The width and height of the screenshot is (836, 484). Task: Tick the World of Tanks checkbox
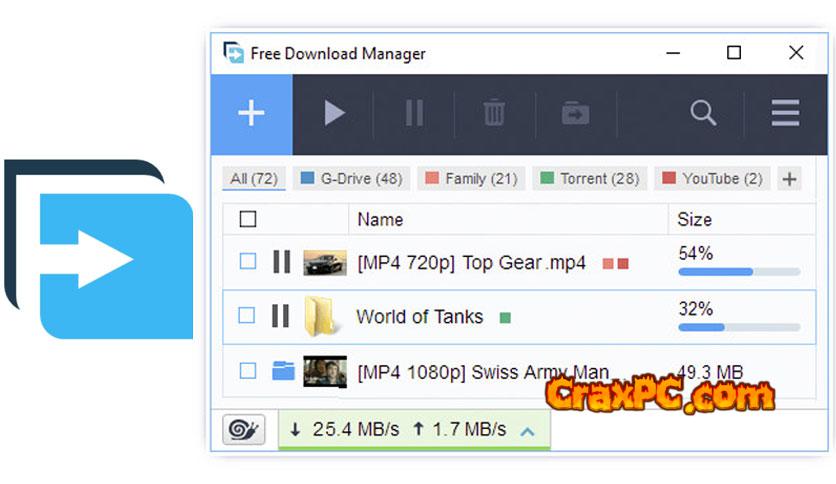pyautogui.click(x=247, y=316)
